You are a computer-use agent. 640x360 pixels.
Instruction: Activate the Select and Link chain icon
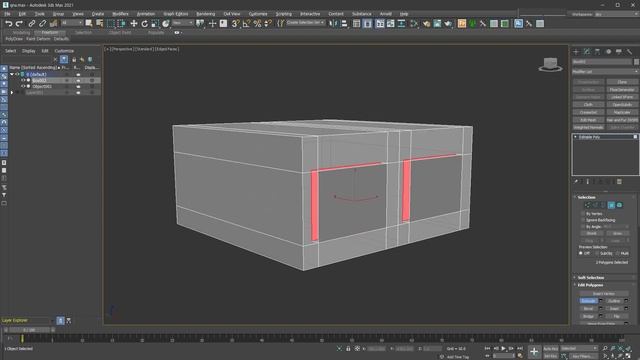point(32,24)
